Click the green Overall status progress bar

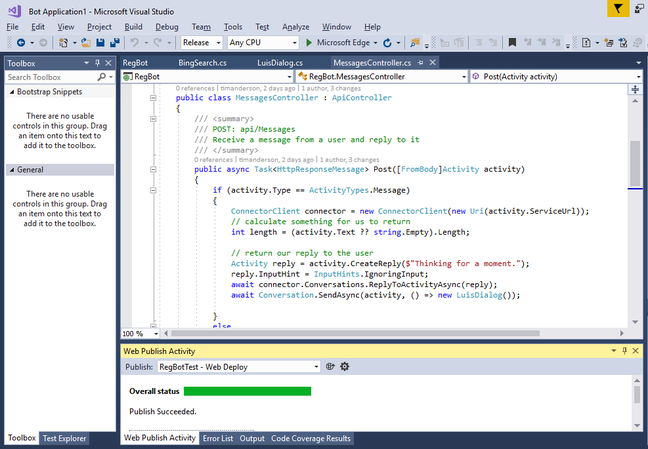pyautogui.click(x=247, y=391)
